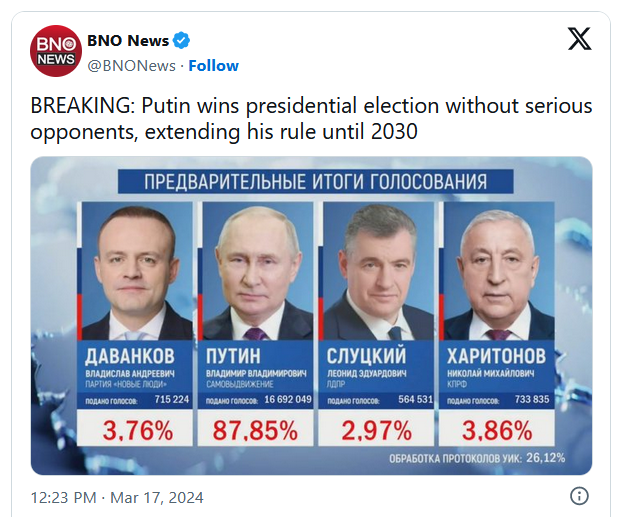Screen dimensions: 633x517
Task: Click the tweet info circle icon
Action: click(x=578, y=496)
